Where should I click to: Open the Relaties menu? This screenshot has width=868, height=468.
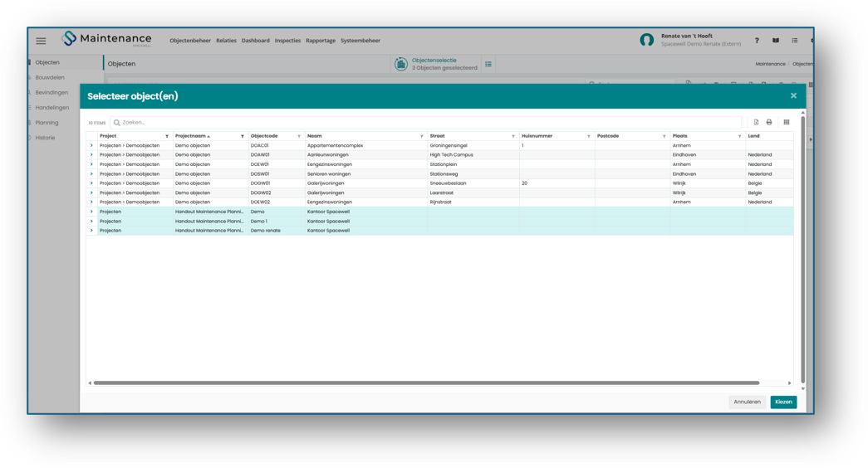click(x=226, y=41)
